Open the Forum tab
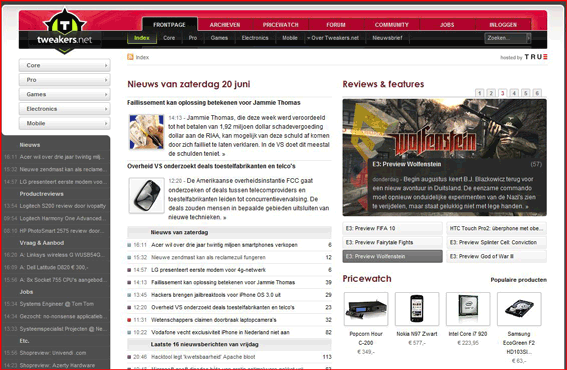This screenshot has height=370, width=567. click(336, 25)
